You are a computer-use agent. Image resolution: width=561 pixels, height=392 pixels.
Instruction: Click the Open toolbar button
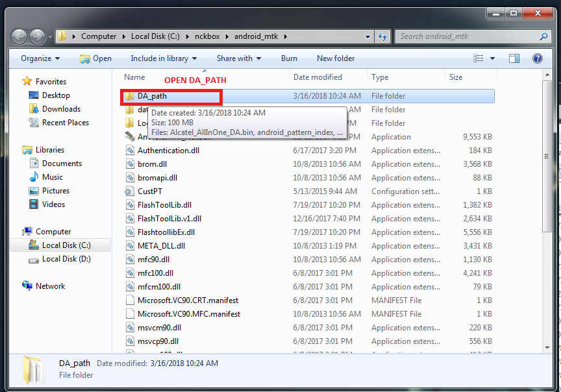tap(95, 58)
